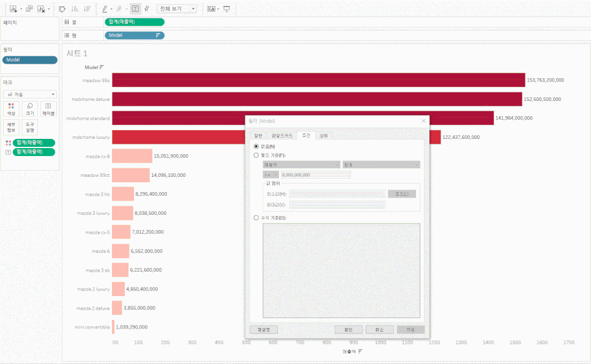Toggle the Show Mark Labels toolbar icon
This screenshot has height=364, width=591.
click(135, 9)
